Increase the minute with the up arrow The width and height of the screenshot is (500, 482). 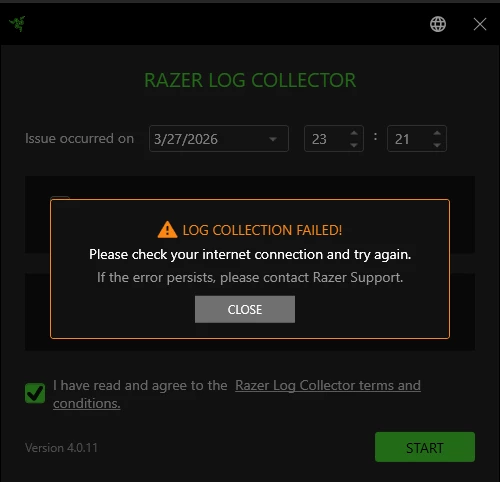coord(437,133)
